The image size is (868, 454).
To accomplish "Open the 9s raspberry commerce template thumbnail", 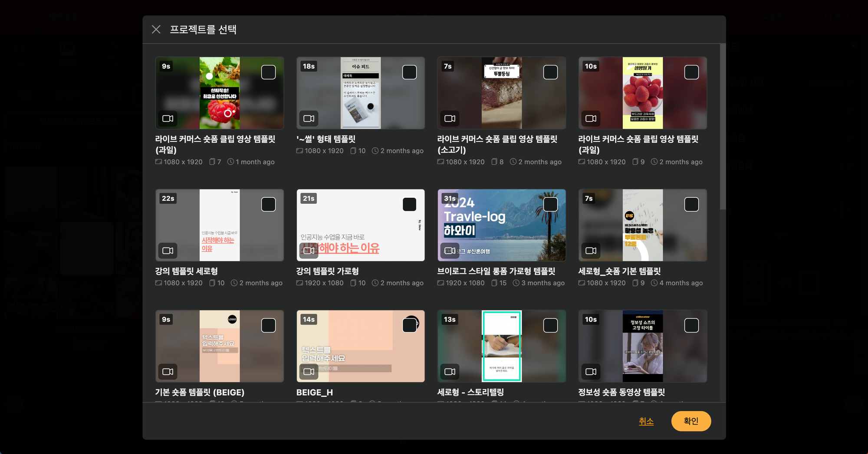I will click(x=220, y=93).
